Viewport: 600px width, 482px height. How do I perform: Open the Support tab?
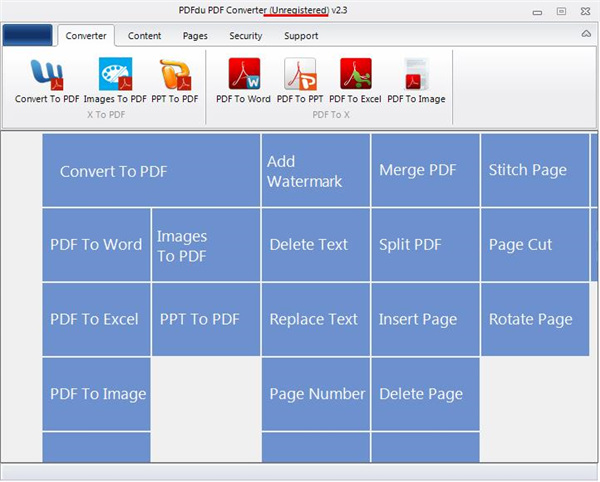click(x=301, y=36)
